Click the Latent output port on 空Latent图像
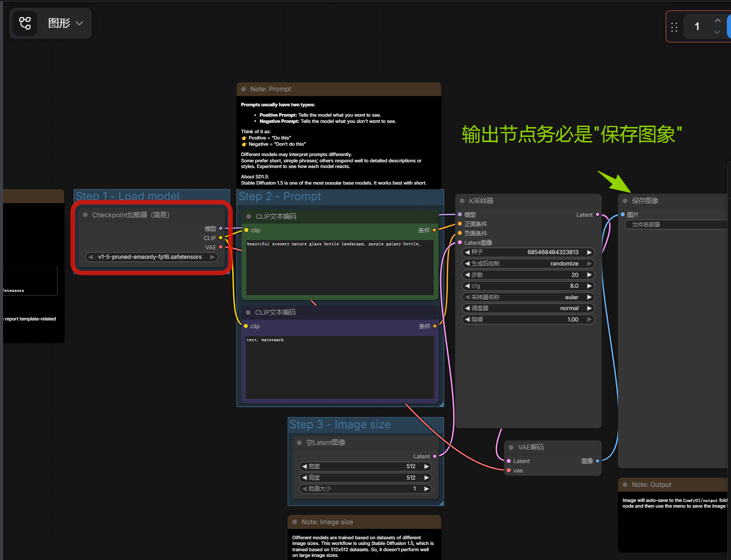 [x=434, y=456]
